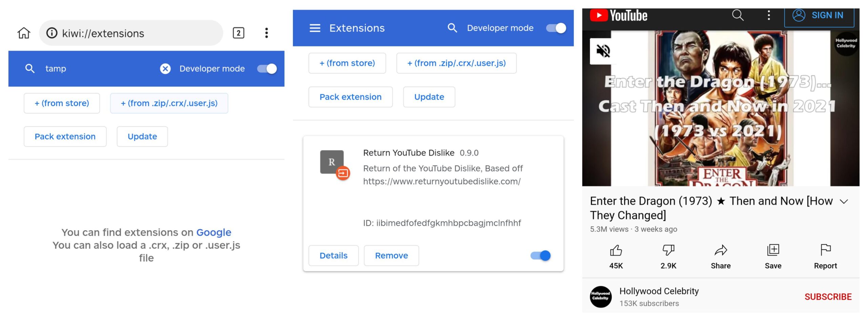Report the Enter the Dragon video

coord(825,251)
